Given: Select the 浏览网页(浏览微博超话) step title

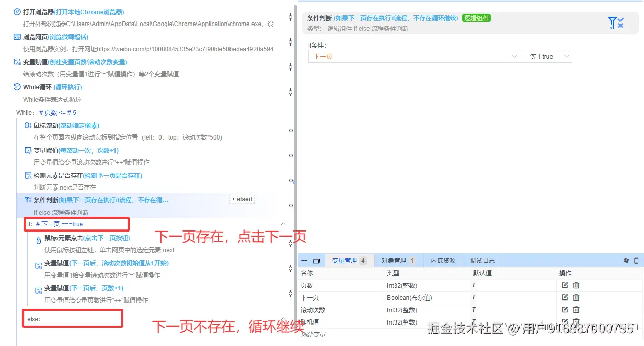Looking at the screenshot, I should tap(56, 37).
